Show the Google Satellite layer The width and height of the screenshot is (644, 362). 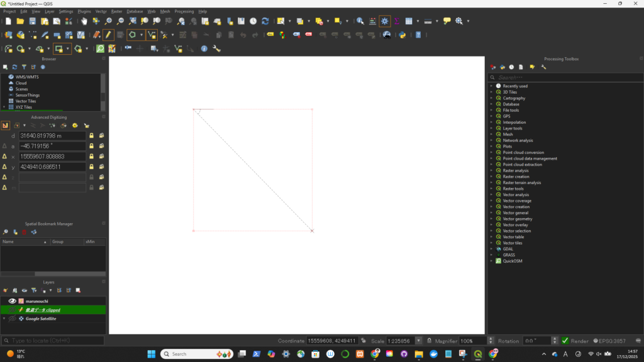click(x=11, y=319)
